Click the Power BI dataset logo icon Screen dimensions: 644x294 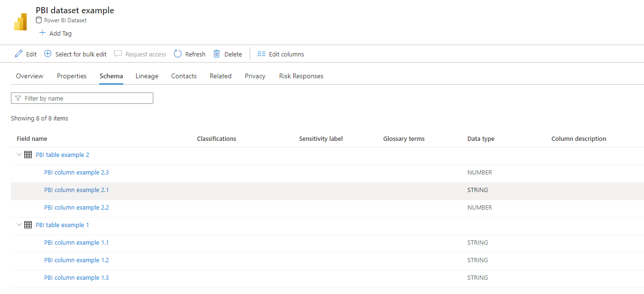[x=20, y=22]
